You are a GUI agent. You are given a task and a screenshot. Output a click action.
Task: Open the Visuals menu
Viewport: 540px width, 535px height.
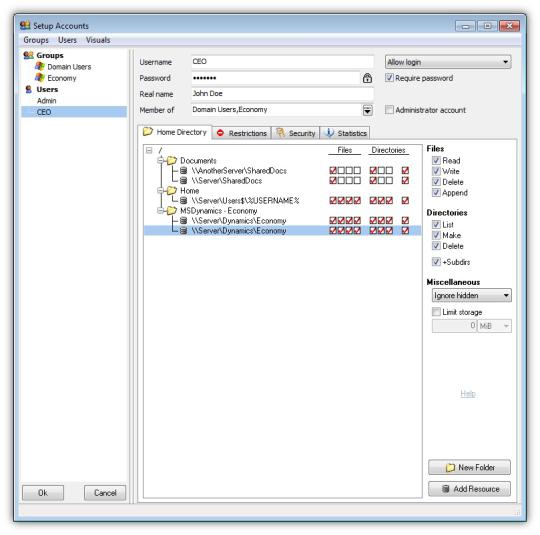[x=98, y=40]
